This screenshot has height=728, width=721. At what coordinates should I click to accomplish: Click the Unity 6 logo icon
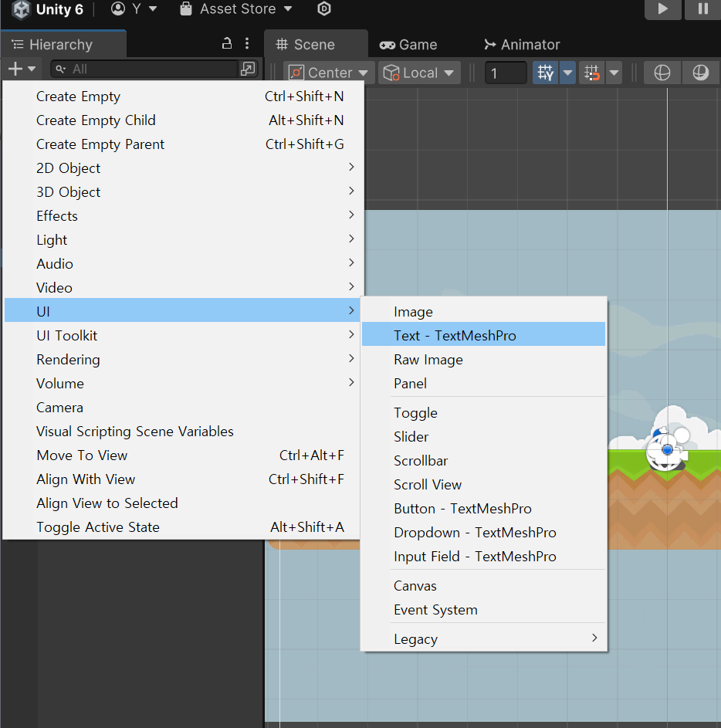coord(21,10)
